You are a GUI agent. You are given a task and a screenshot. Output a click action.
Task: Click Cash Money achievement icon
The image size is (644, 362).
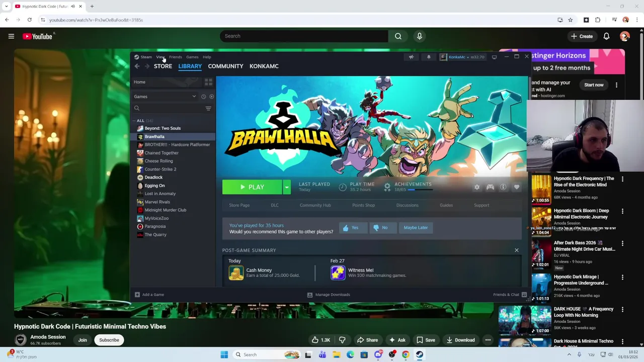[236, 273]
